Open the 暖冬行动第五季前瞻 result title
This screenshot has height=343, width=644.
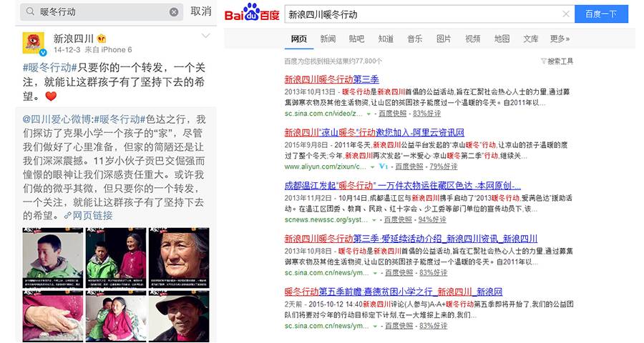tap(394, 292)
